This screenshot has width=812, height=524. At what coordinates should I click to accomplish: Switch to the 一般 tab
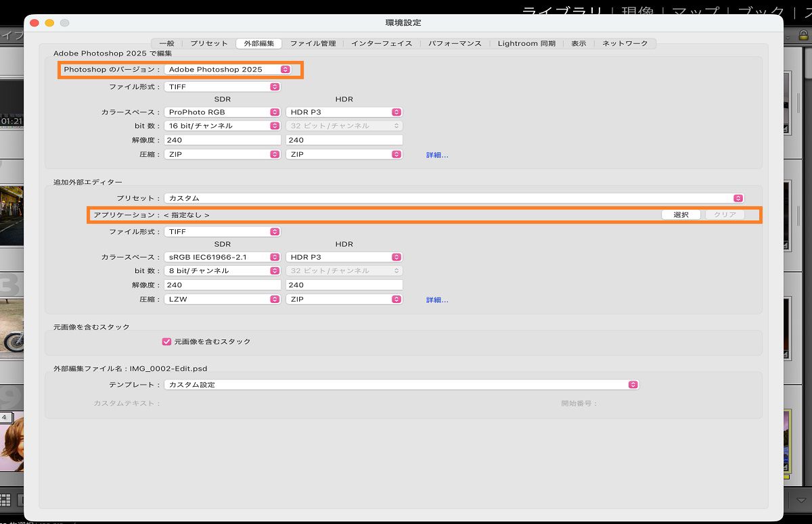(x=166, y=43)
